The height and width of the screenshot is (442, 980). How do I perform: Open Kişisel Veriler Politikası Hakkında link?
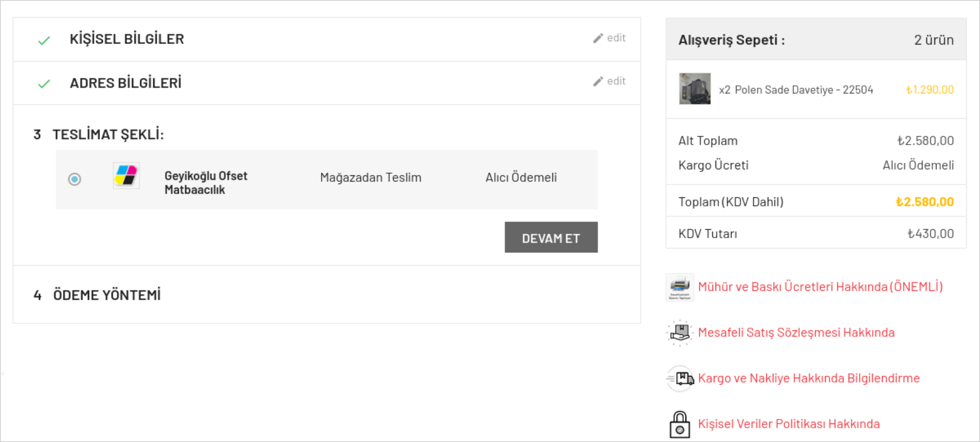(x=789, y=424)
